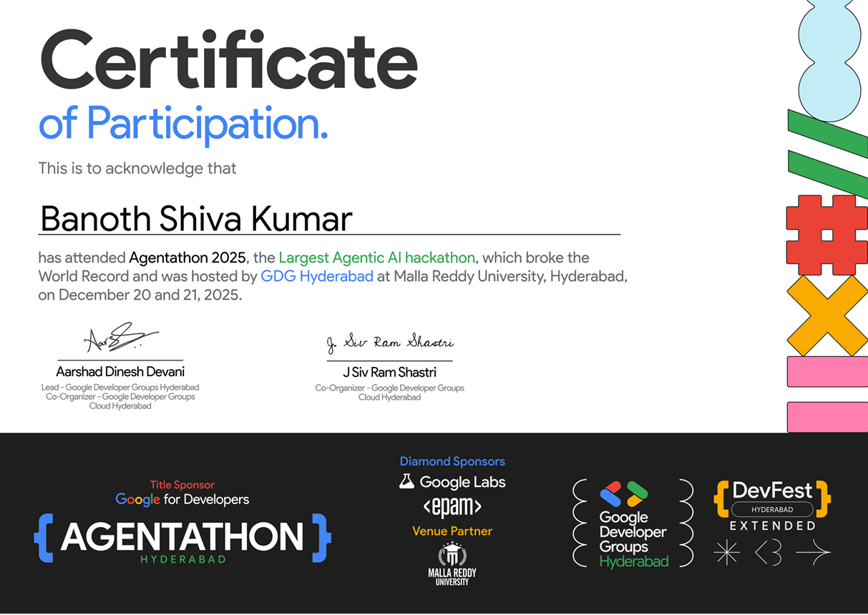Click the Google for Developers logo
This screenshot has height=615, width=868.
click(x=182, y=498)
